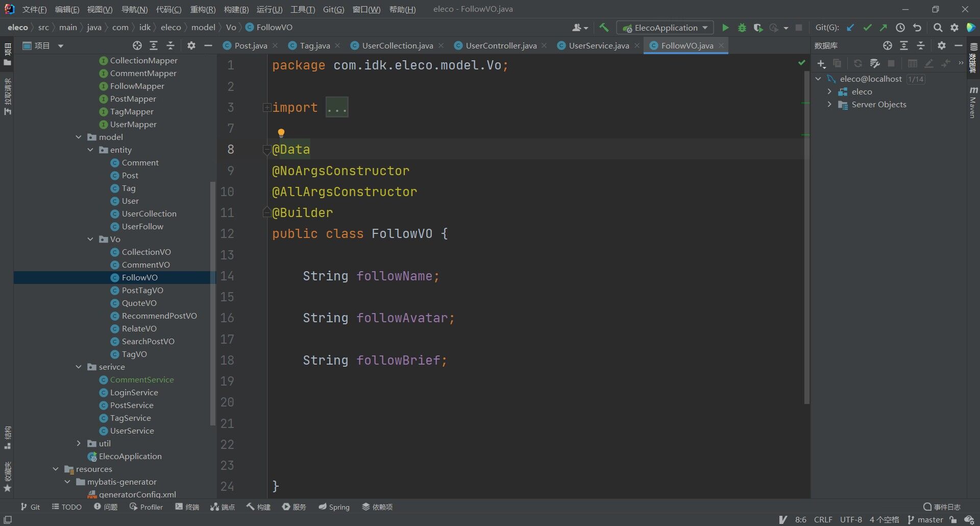Show Git history clock icon
Image resolution: width=980 pixels, height=526 pixels.
900,28
